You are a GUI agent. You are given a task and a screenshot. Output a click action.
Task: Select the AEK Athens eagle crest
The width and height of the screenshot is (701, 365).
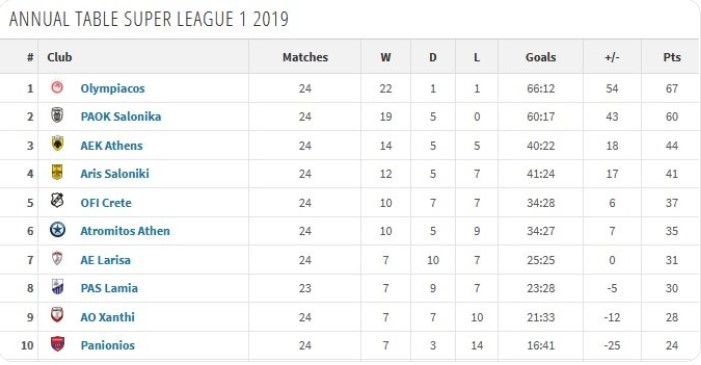tap(57, 144)
